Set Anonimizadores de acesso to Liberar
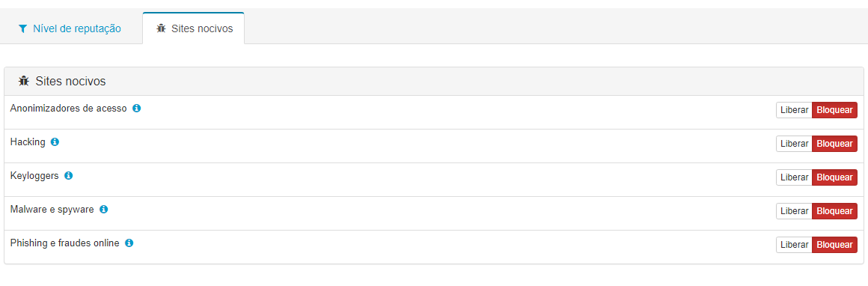 (794, 110)
